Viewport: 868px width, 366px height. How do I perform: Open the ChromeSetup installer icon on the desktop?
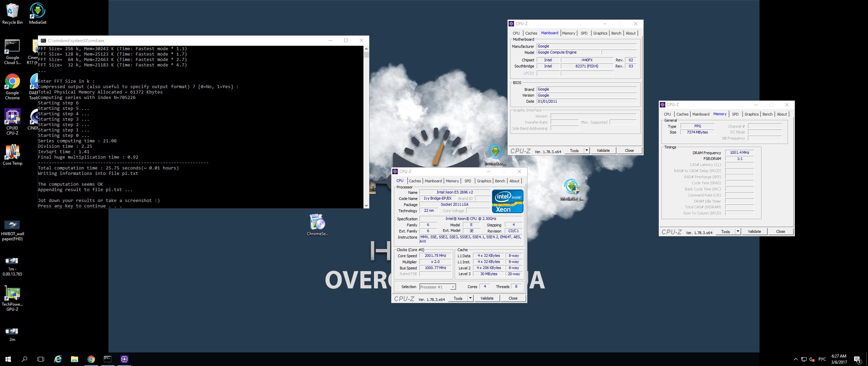318,225
